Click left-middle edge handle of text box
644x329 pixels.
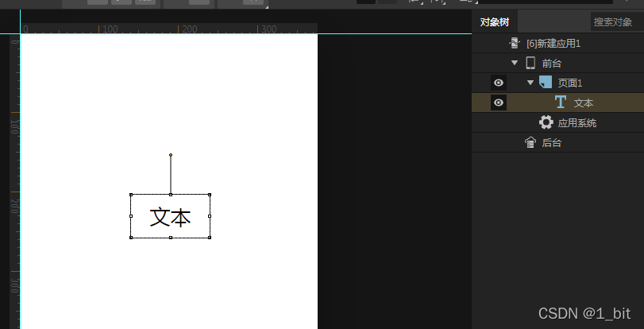coord(131,216)
